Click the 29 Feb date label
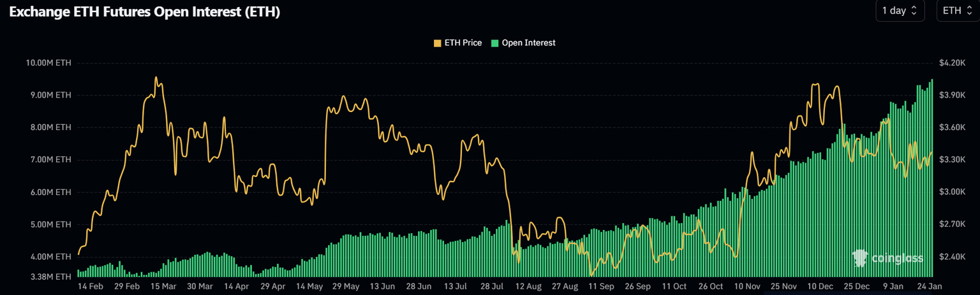Screen dimensions: 980x295 (x=128, y=287)
